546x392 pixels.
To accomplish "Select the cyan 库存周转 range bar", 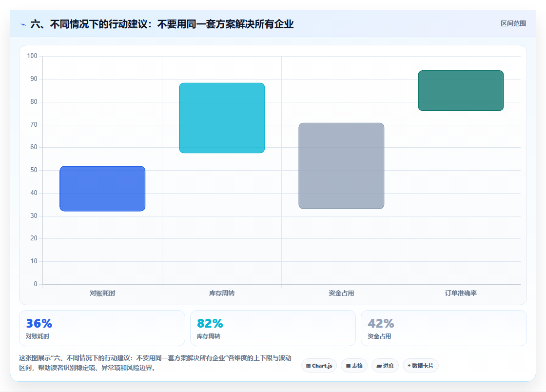I will [222, 118].
